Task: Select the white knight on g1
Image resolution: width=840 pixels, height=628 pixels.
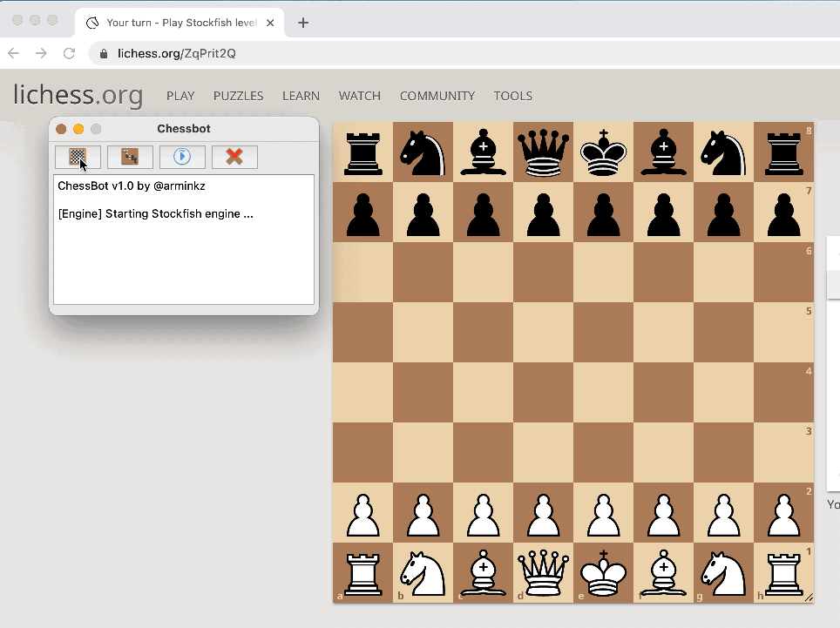Action: (723, 573)
